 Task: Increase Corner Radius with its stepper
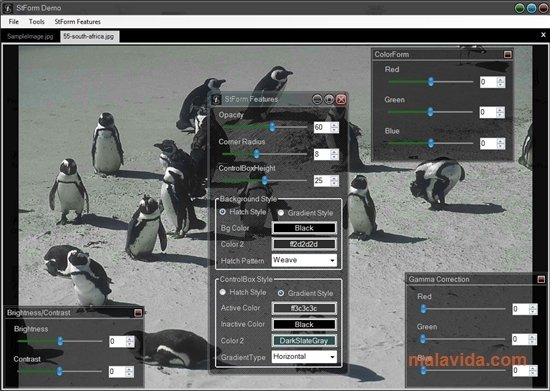[x=335, y=151]
